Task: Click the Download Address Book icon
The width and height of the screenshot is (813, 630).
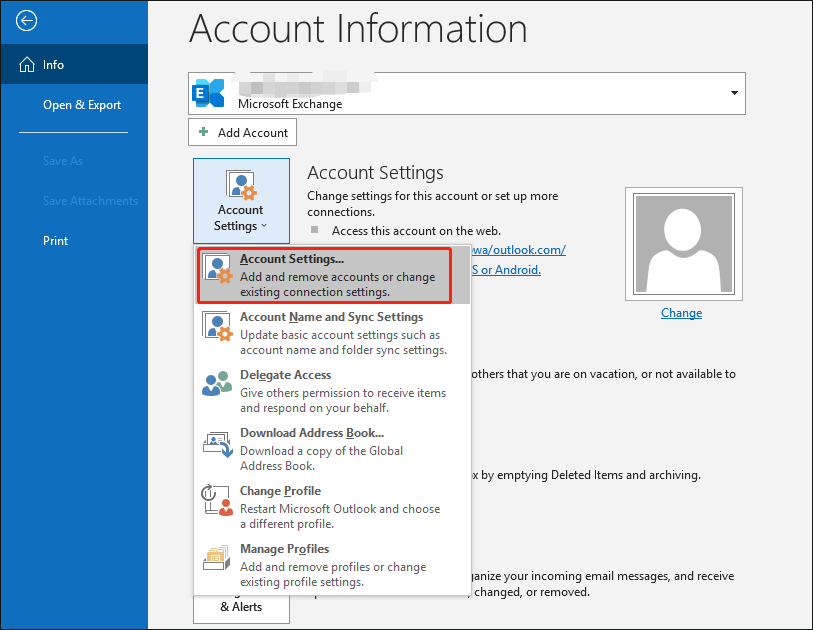Action: pyautogui.click(x=218, y=443)
